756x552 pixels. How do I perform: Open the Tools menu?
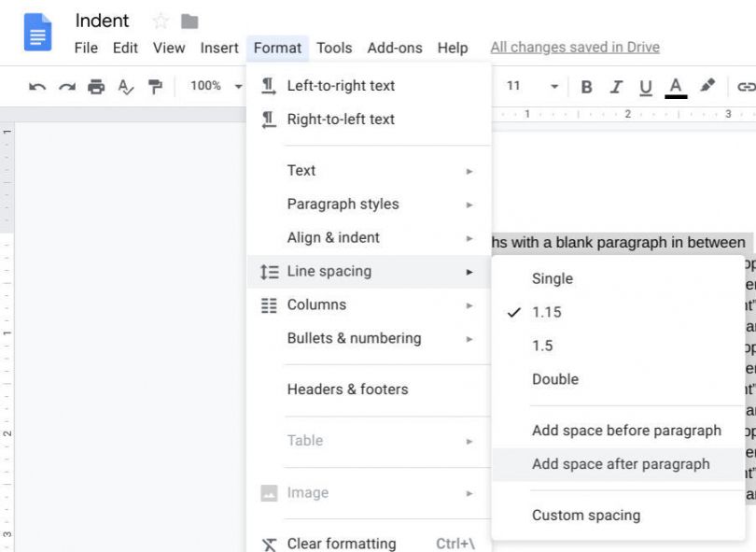pyautogui.click(x=334, y=48)
